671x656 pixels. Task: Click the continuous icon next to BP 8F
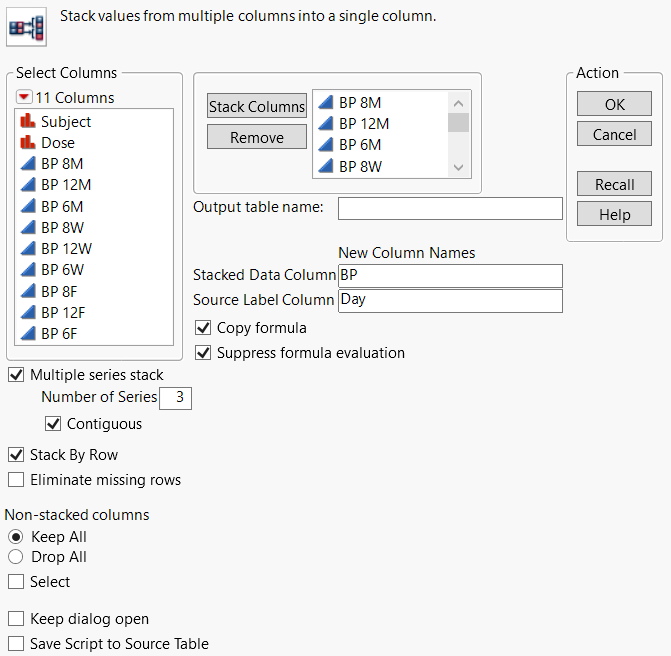point(28,292)
